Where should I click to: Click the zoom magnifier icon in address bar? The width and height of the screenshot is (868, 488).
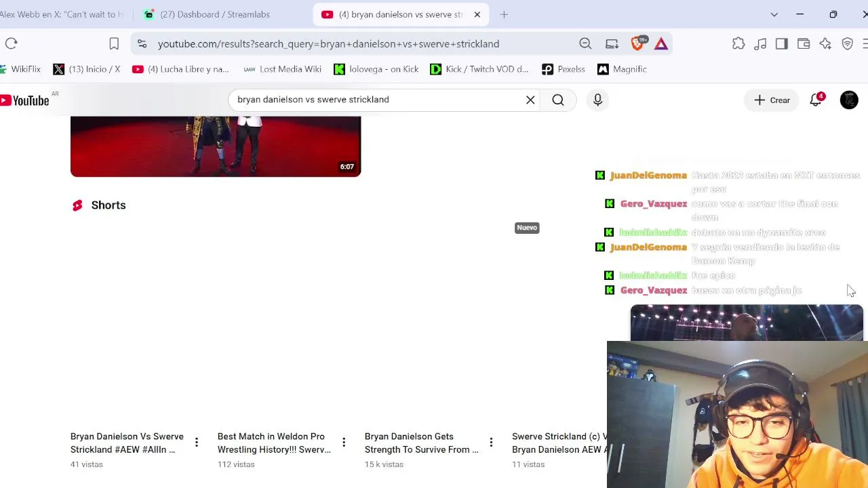click(x=585, y=44)
